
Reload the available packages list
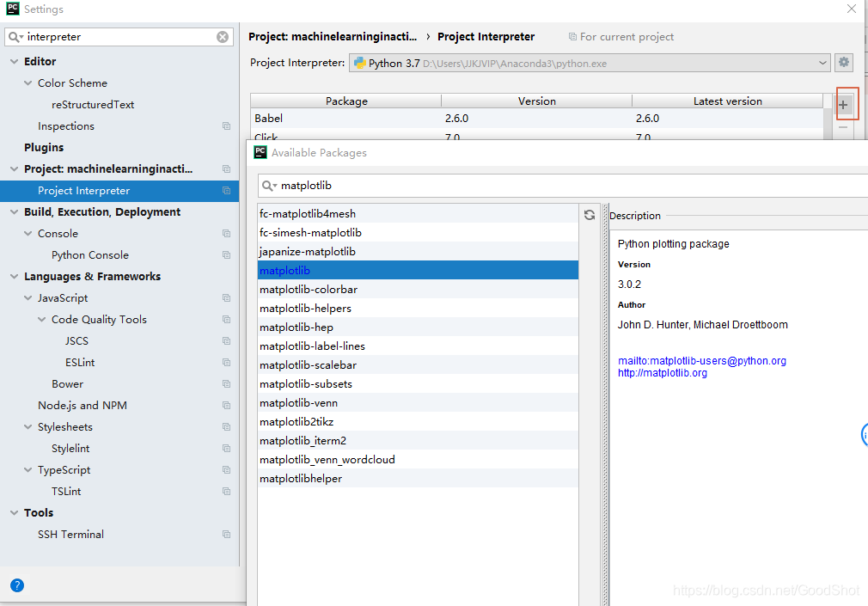(590, 215)
